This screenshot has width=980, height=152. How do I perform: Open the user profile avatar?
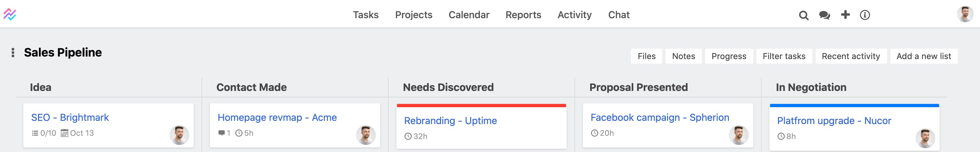tap(965, 14)
